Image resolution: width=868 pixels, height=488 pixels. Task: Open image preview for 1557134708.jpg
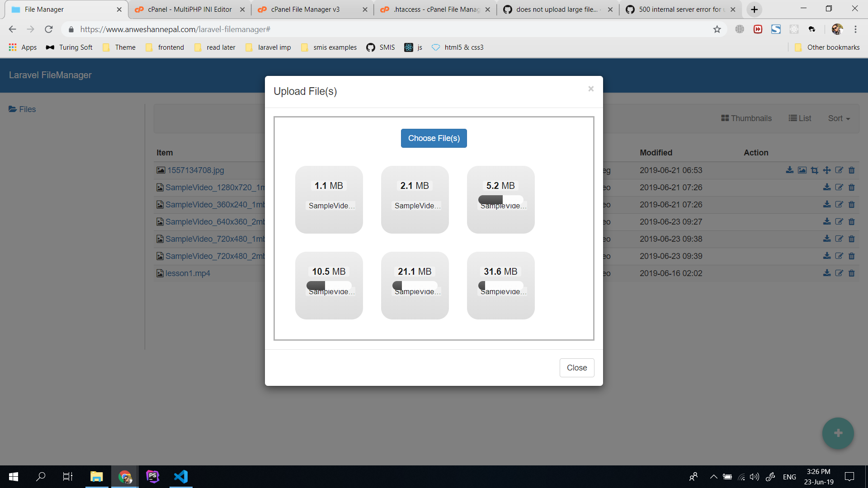(802, 170)
